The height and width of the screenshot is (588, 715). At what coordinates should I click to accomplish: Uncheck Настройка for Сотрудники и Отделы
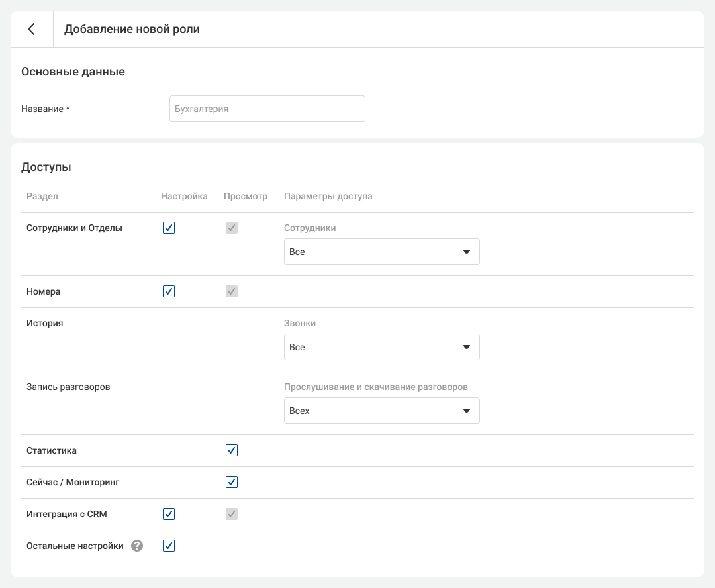coord(169,228)
